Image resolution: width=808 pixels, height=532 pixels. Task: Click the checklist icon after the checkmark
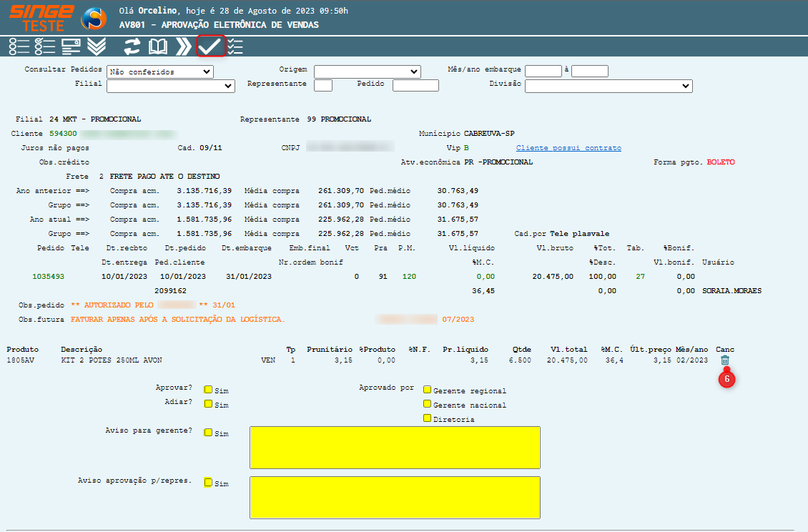coord(235,46)
